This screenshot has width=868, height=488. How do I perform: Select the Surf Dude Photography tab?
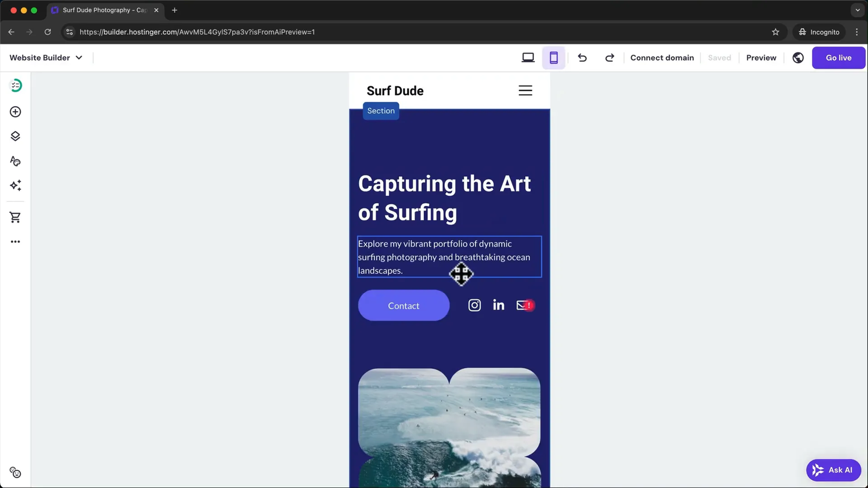coord(105,10)
